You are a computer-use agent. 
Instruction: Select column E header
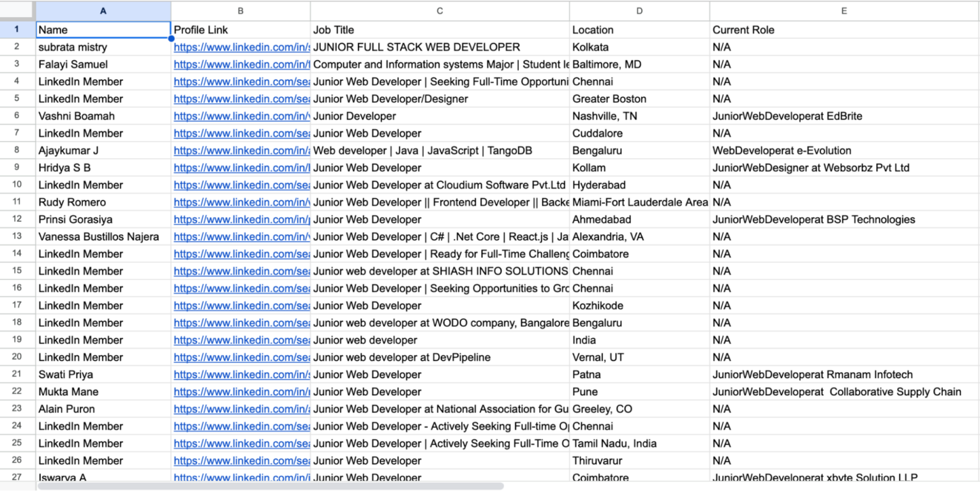tap(845, 11)
